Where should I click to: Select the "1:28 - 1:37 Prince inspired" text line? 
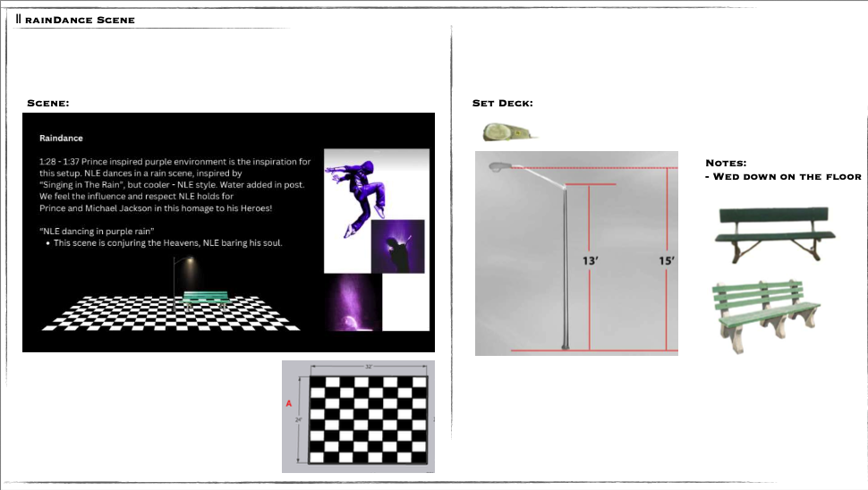(x=174, y=162)
